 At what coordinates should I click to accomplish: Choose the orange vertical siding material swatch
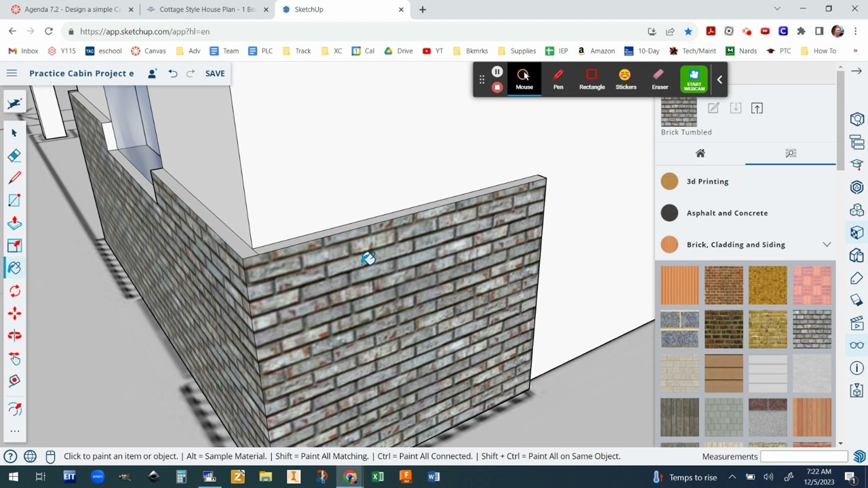point(679,285)
